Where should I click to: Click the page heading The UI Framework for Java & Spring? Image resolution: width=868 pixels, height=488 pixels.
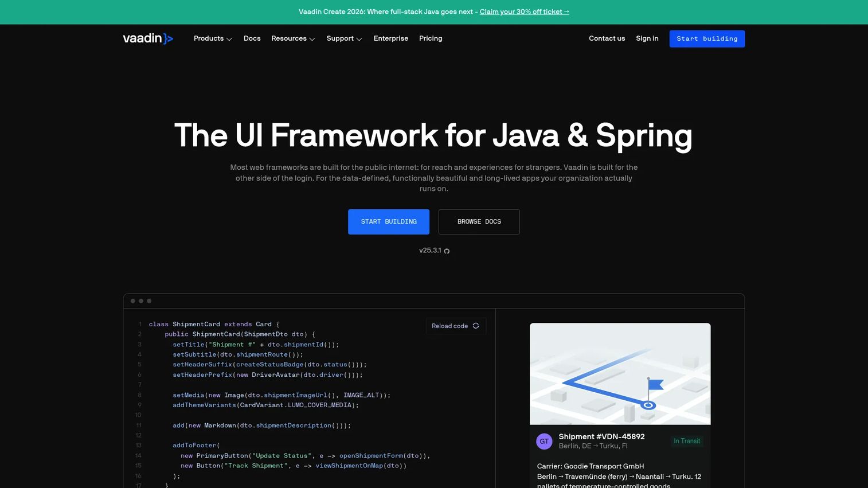pos(433,135)
